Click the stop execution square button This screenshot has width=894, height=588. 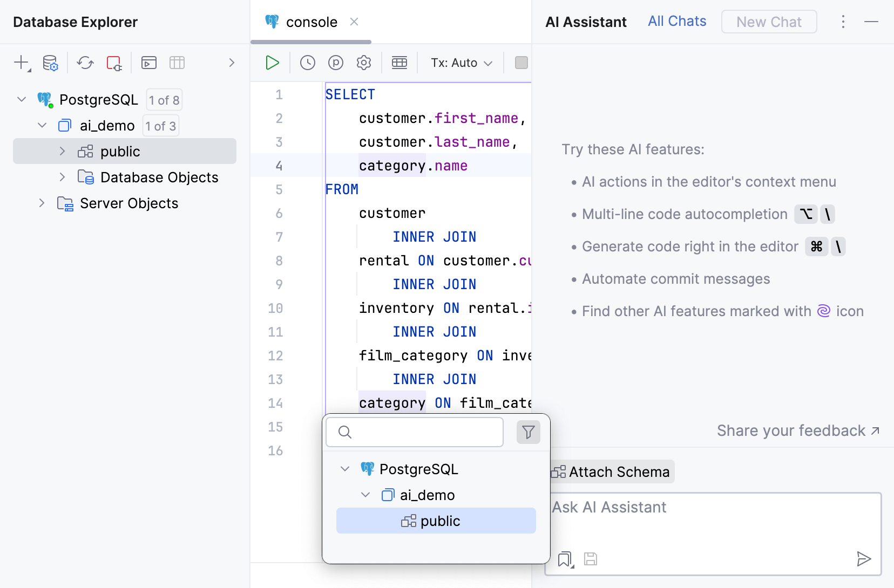[x=521, y=63]
